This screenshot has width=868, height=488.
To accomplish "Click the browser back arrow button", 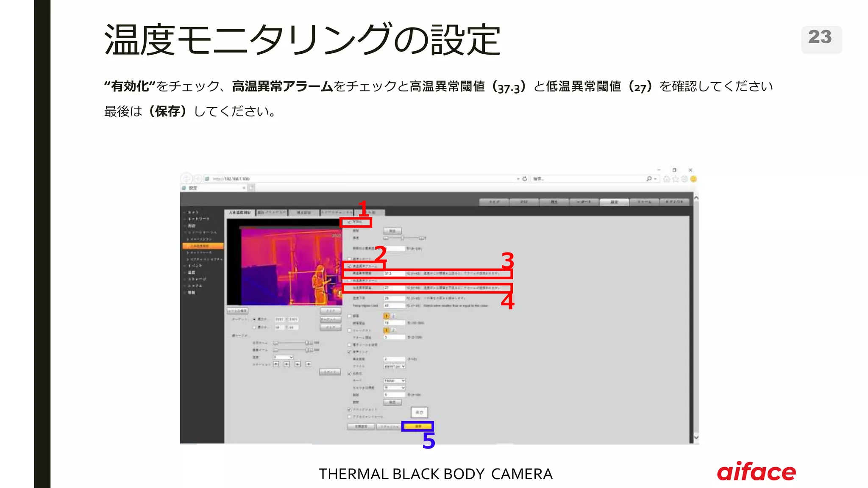I will (187, 179).
